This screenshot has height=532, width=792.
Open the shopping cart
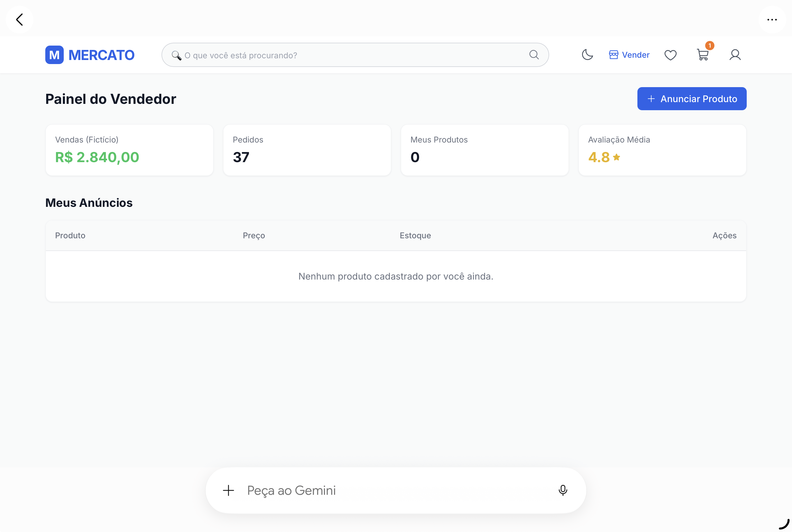(x=703, y=55)
